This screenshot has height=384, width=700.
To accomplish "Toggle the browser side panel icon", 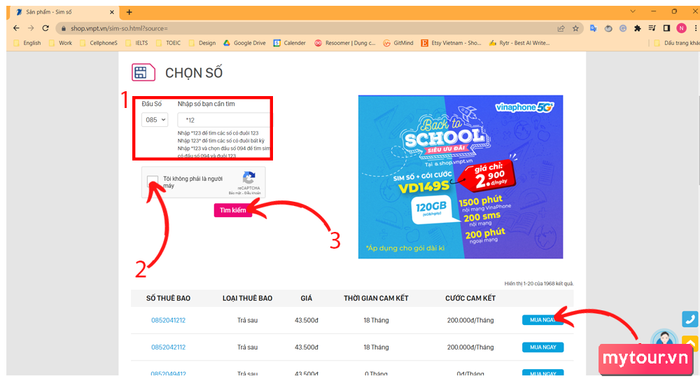I will coord(667,28).
